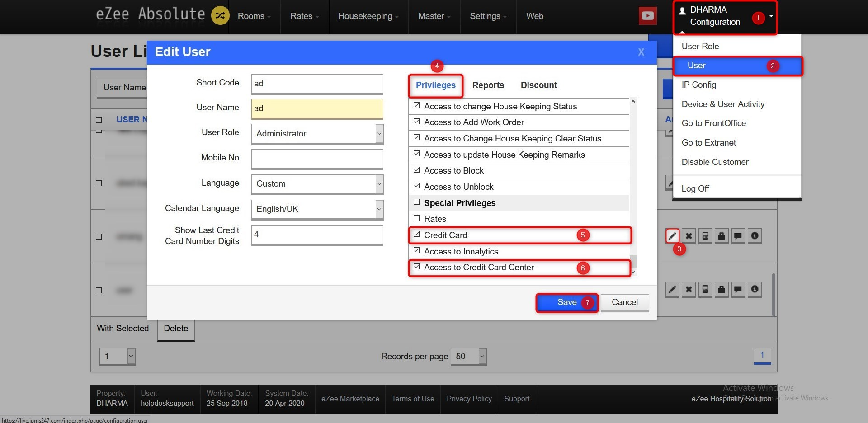Open the Web link in top navigation
The width and height of the screenshot is (868, 423).
[x=535, y=16]
